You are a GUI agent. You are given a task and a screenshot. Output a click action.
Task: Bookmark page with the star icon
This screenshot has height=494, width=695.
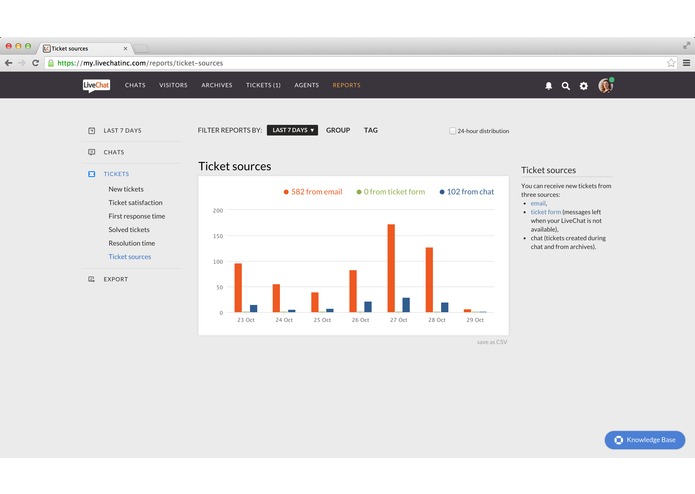[x=671, y=63]
